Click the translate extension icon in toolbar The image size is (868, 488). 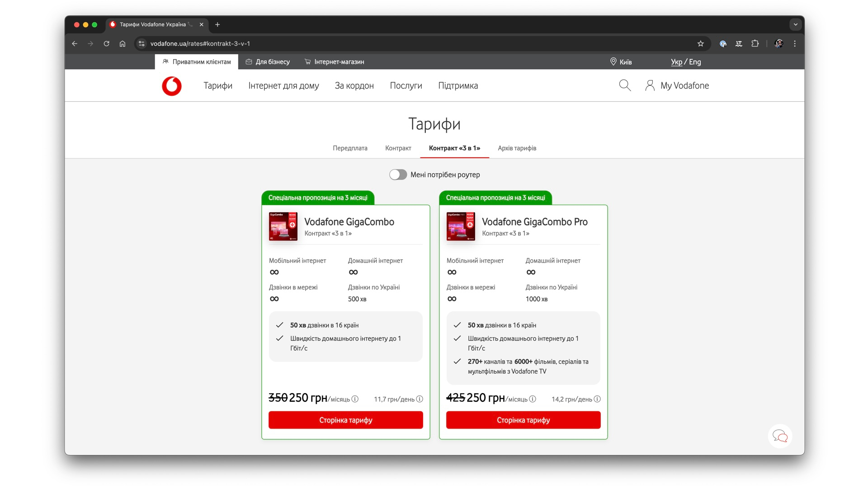[x=739, y=44]
